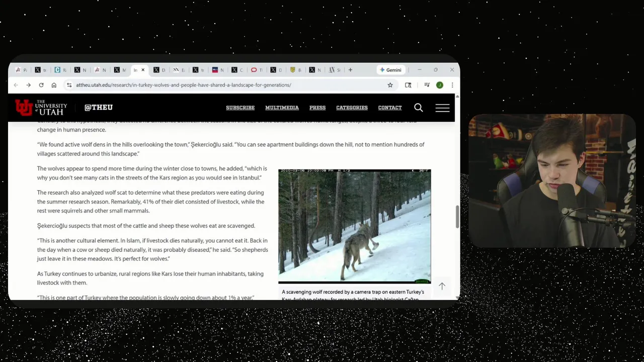The width and height of the screenshot is (644, 362).
Task: Open the Categories nav link
Action: (x=352, y=108)
